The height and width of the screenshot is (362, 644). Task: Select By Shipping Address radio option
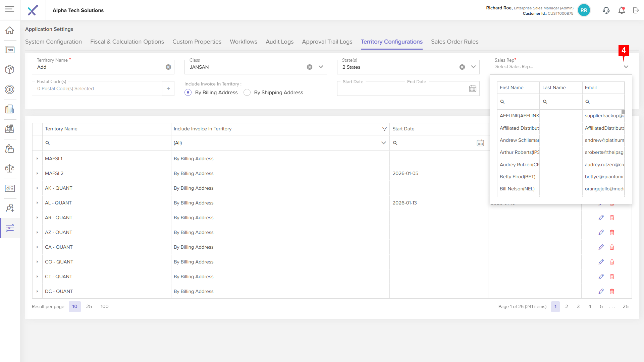(x=247, y=93)
